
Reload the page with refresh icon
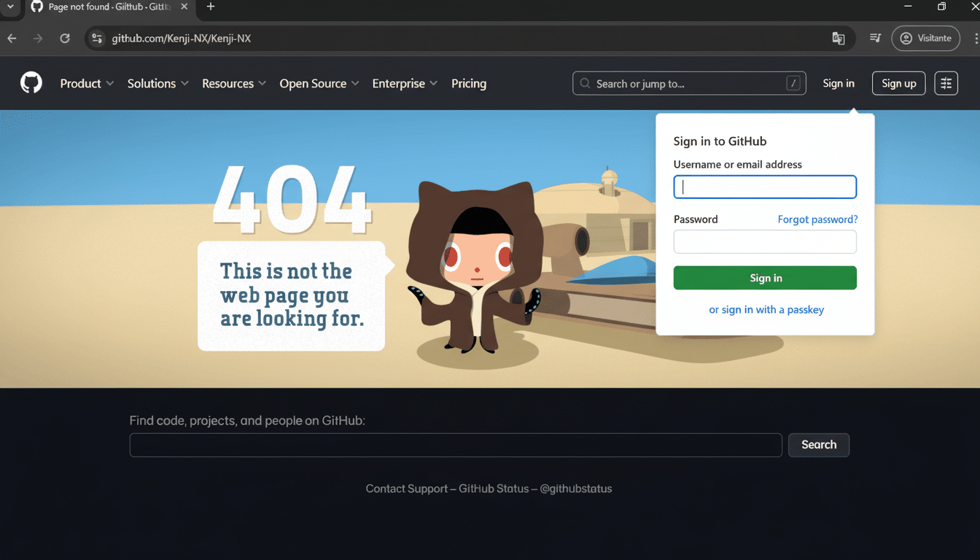[x=64, y=38]
